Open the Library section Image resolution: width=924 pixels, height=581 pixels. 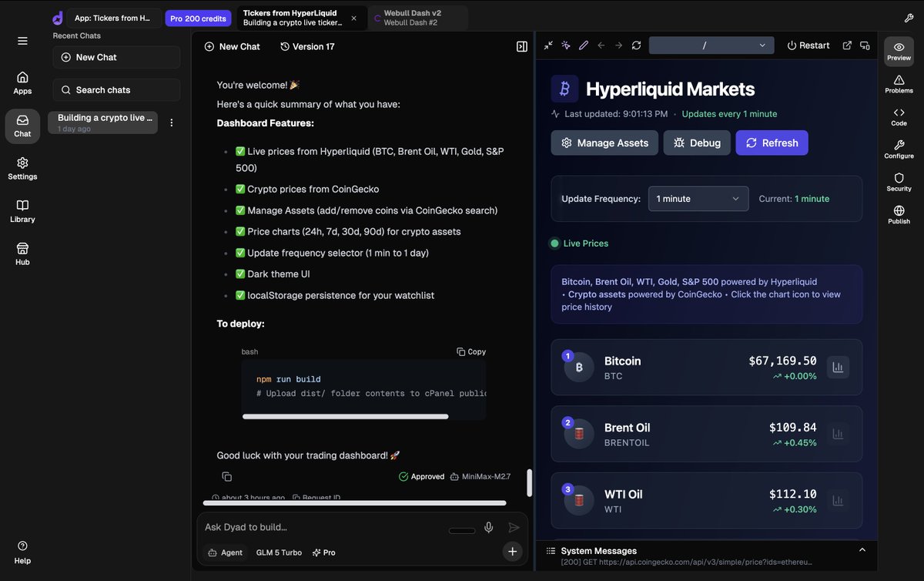(22, 211)
